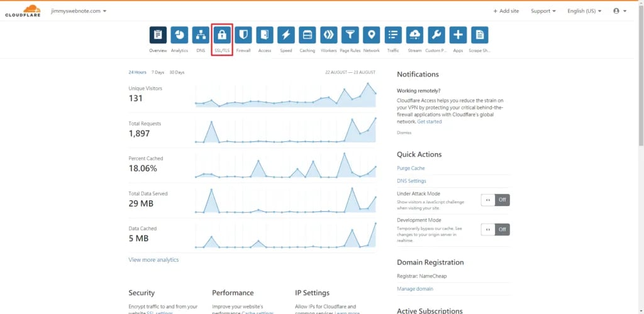Click the Total Data Served 29 MB value
Screen dimensions: 644x314
[x=141, y=203]
